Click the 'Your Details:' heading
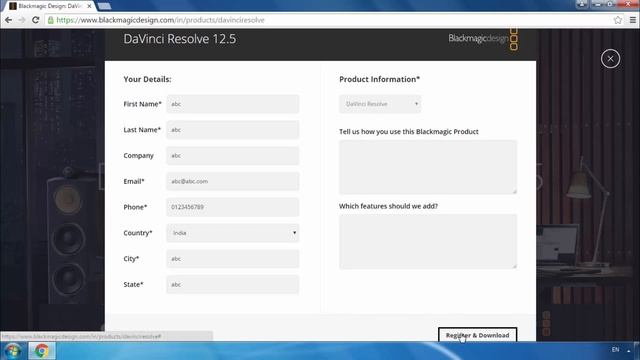640x360 pixels. coord(147,79)
